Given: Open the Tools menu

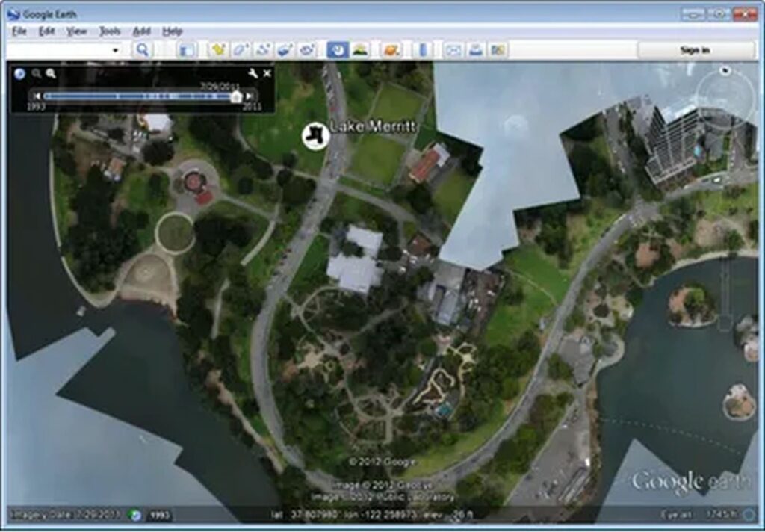Looking at the screenshot, I should pos(110,31).
